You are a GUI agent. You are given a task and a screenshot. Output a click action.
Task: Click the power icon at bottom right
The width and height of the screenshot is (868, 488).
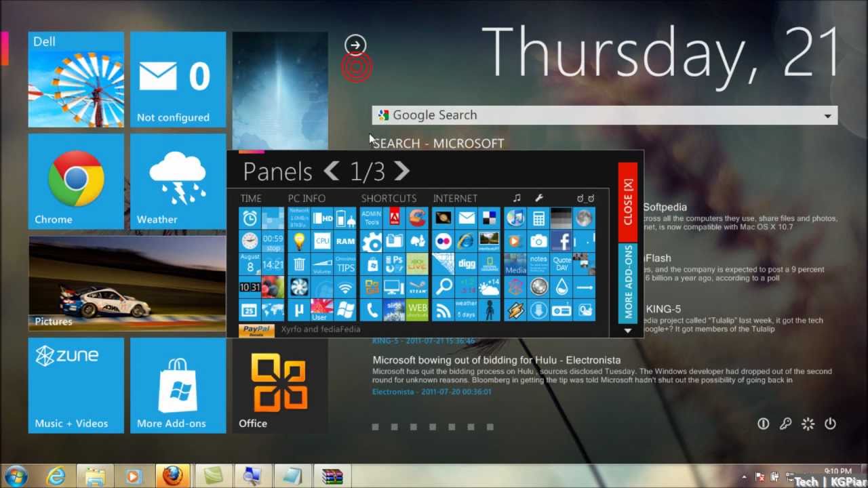point(830,424)
